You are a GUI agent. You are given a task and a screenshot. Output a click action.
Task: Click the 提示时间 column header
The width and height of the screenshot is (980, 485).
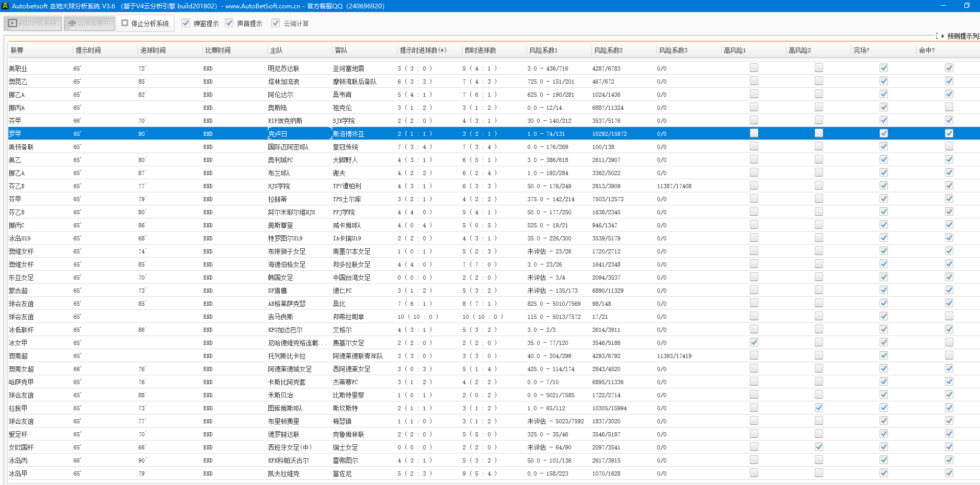click(88, 51)
